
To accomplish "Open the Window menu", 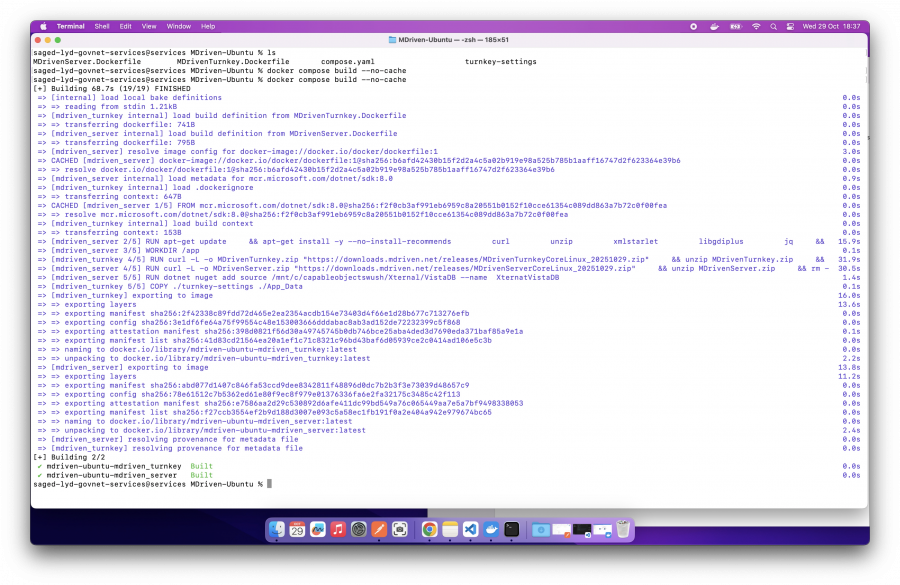I will (181, 26).
